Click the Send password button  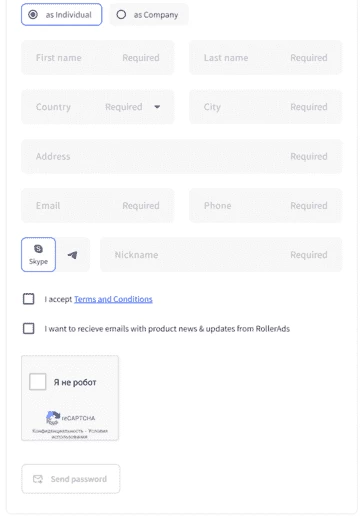pyautogui.click(x=71, y=479)
